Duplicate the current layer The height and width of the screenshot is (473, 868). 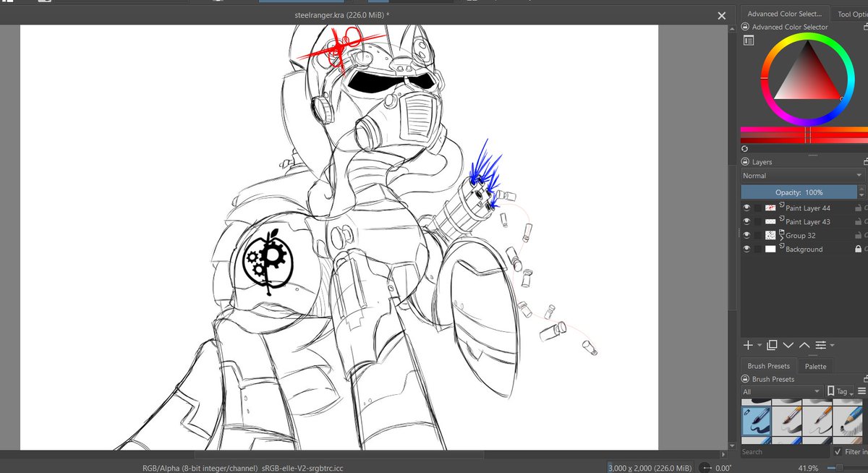tap(772, 345)
